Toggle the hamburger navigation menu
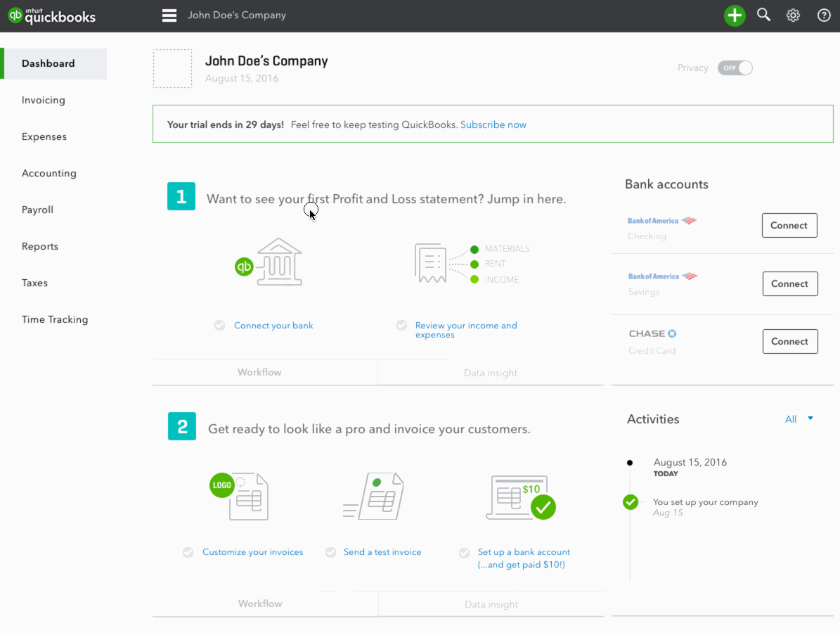The height and width of the screenshot is (633, 840). click(169, 15)
